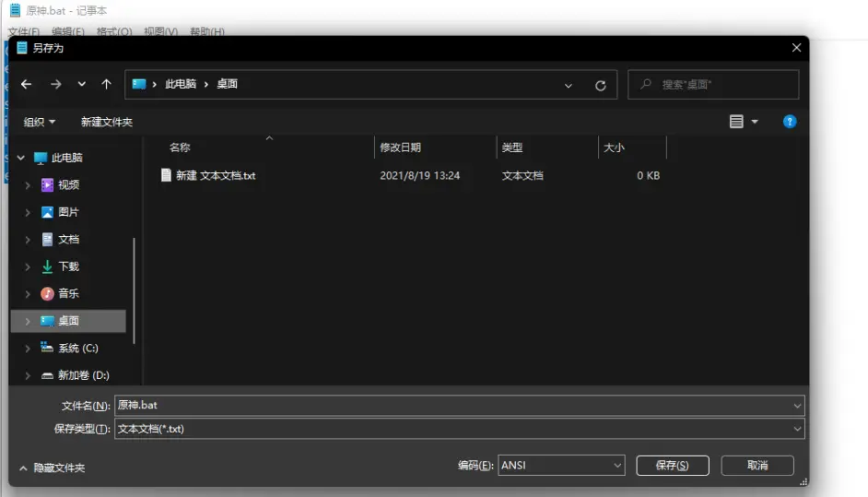Collapse the 此电脑 tree node
The width and height of the screenshot is (868, 497).
tap(21, 158)
